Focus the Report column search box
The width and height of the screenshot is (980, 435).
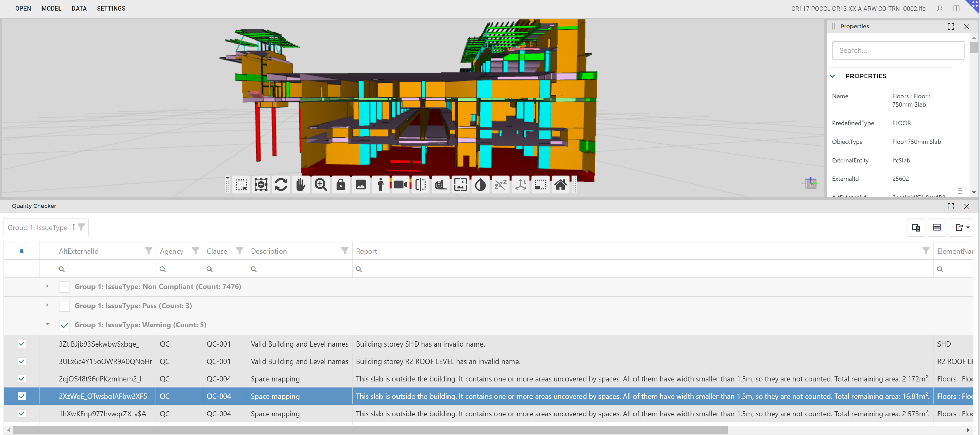click(643, 269)
